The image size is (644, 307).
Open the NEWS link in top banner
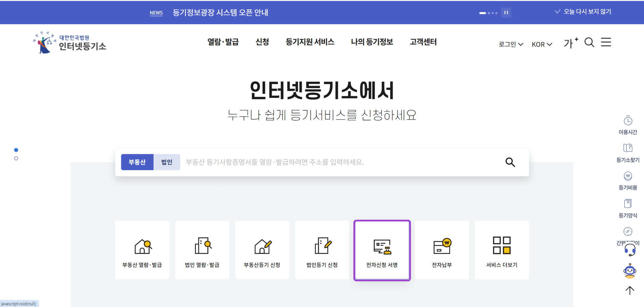156,13
